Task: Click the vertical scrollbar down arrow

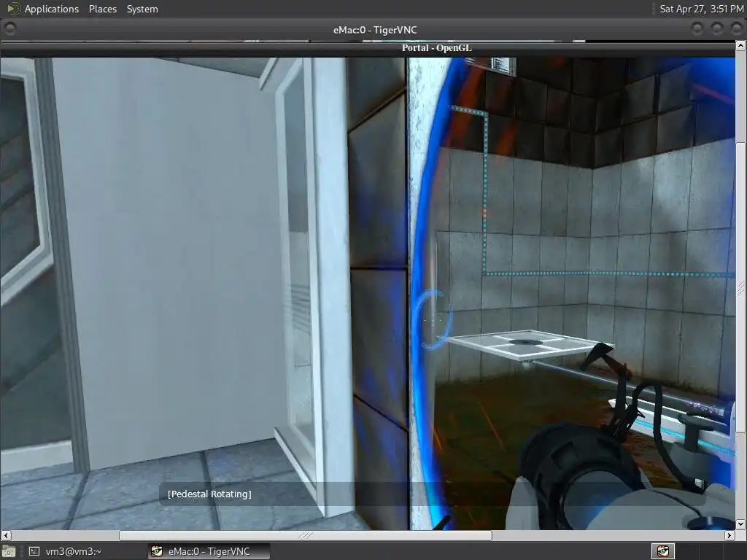Action: pyautogui.click(x=741, y=524)
